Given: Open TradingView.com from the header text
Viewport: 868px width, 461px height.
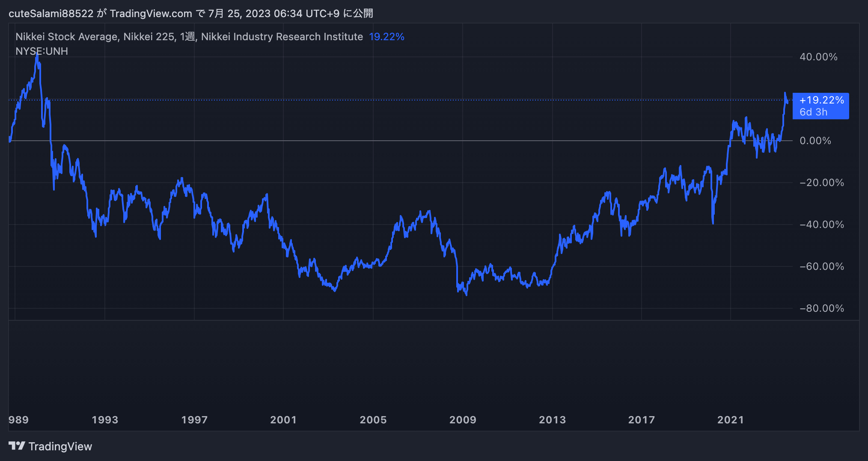Looking at the screenshot, I should click(x=151, y=13).
